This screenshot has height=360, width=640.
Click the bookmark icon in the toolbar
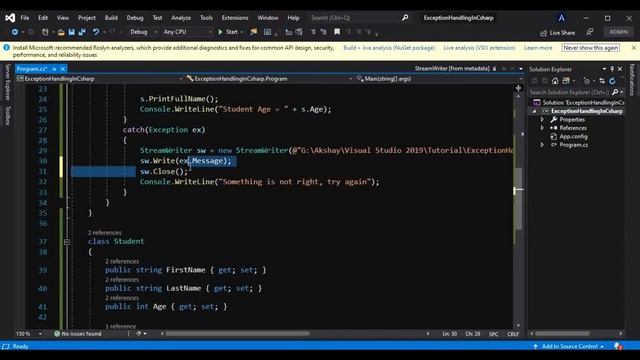337,32
